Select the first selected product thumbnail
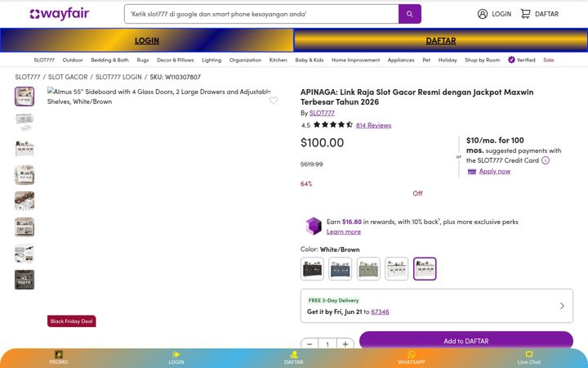Image resolution: width=588 pixels, height=368 pixels. [x=24, y=96]
